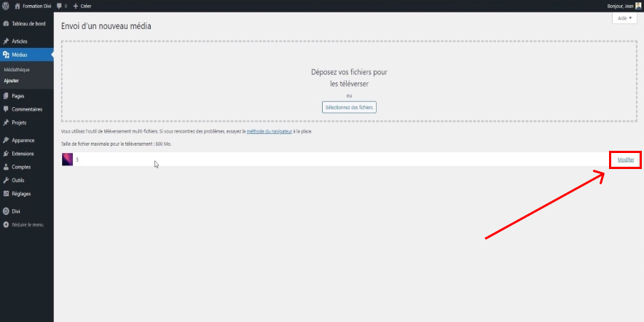Screen dimensions: 644x322
Task: Click the collapse arrow icon of Réduire le menu
Action: 6,224
